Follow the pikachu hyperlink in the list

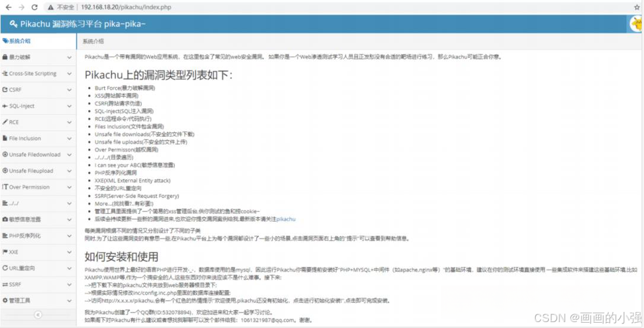click(286, 219)
